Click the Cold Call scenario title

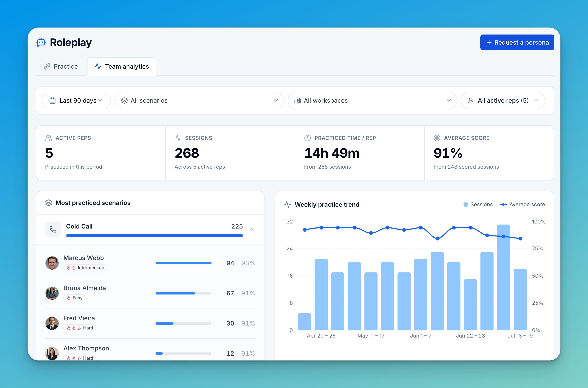(79, 226)
